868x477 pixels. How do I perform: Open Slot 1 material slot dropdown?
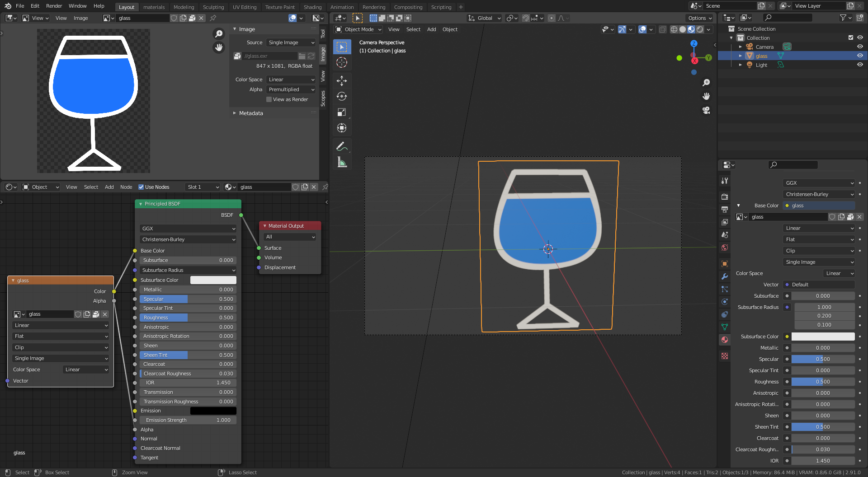pyautogui.click(x=203, y=187)
